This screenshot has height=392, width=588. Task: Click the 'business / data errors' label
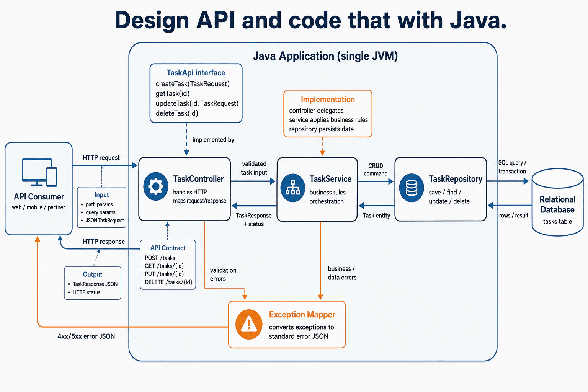tap(342, 273)
